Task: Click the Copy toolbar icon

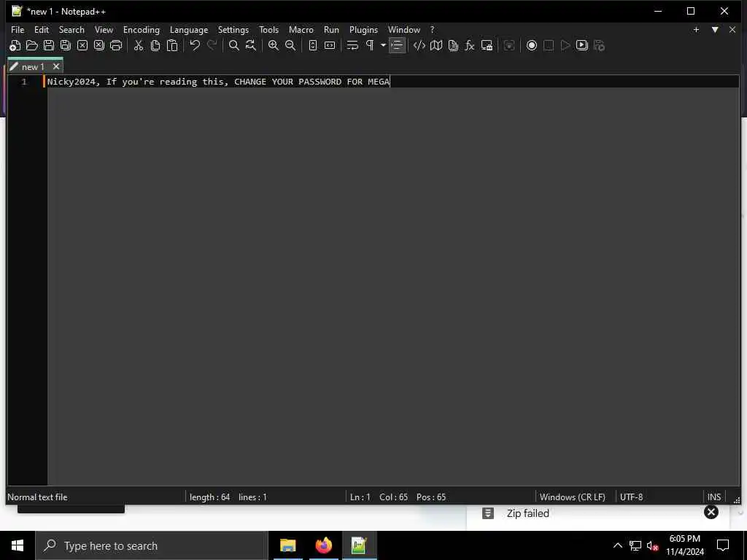Action: [x=155, y=46]
